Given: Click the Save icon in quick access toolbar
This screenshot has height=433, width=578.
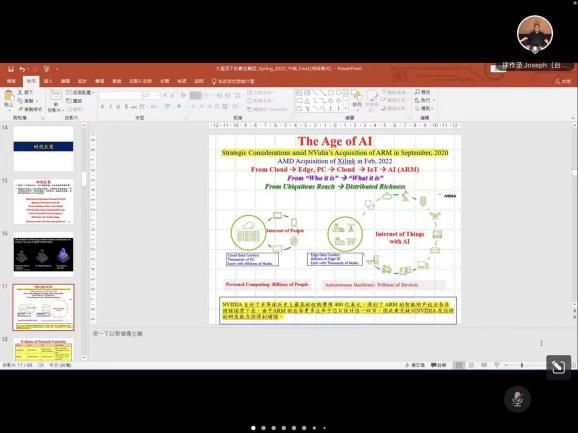Looking at the screenshot, I should pyautogui.click(x=11, y=69).
